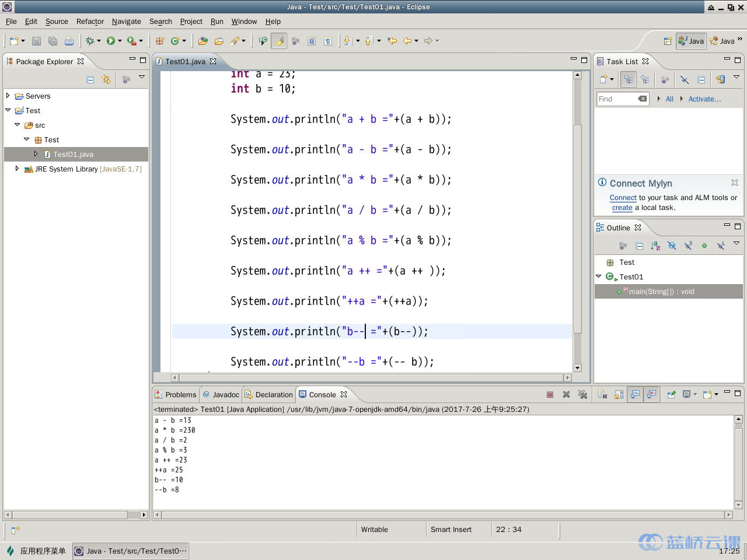Click the New Java Class icon
This screenshot has width=747, height=560.
[175, 41]
